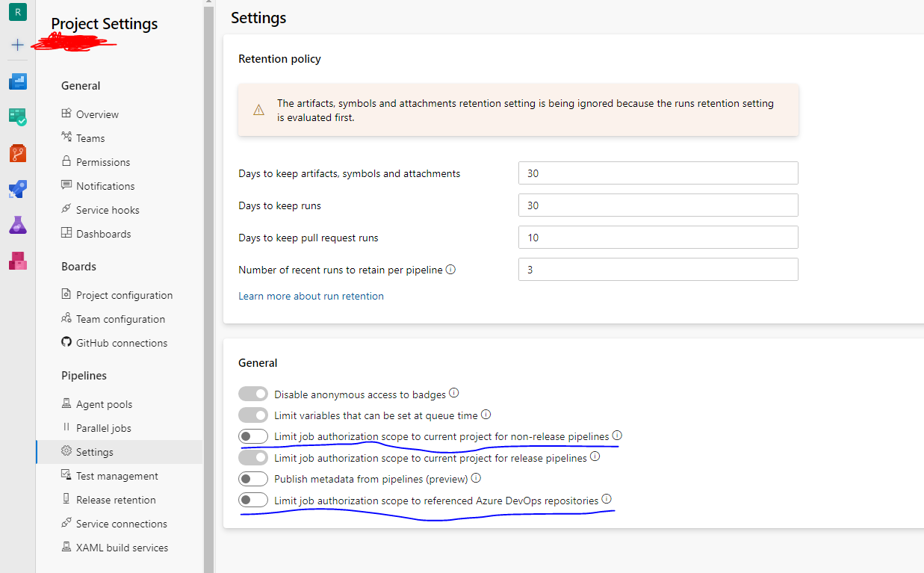Click info icon for Publish metadata
The height and width of the screenshot is (573, 924).
pyautogui.click(x=476, y=478)
